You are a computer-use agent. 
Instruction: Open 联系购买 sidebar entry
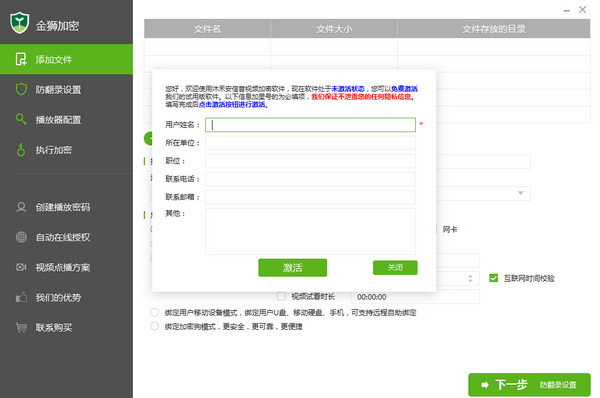click(x=66, y=328)
